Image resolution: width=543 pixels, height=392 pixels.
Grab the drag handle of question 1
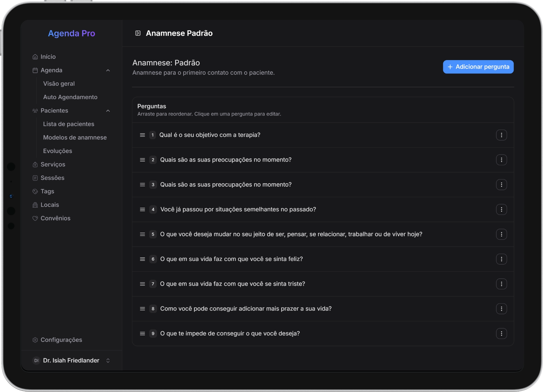[x=142, y=135]
